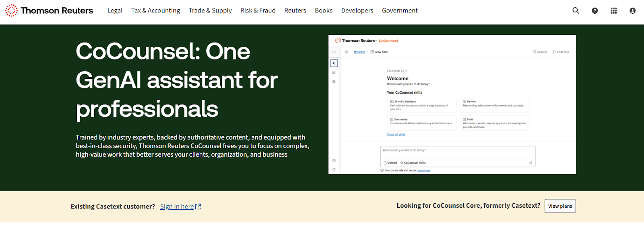Expand the CoCounsel 2.0 version dropdown
The height and width of the screenshot is (231, 644).
[x=397, y=71]
